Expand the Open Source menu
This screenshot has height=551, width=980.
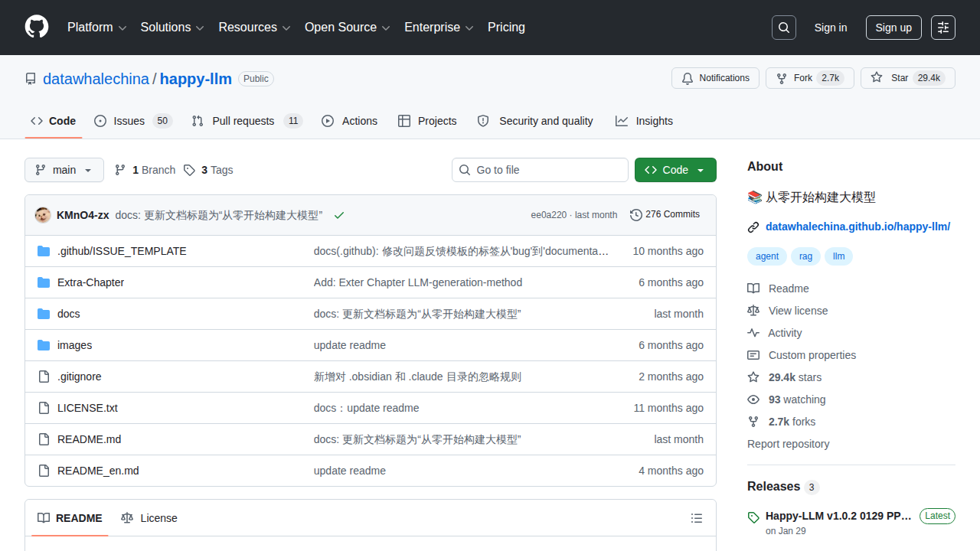point(348,28)
